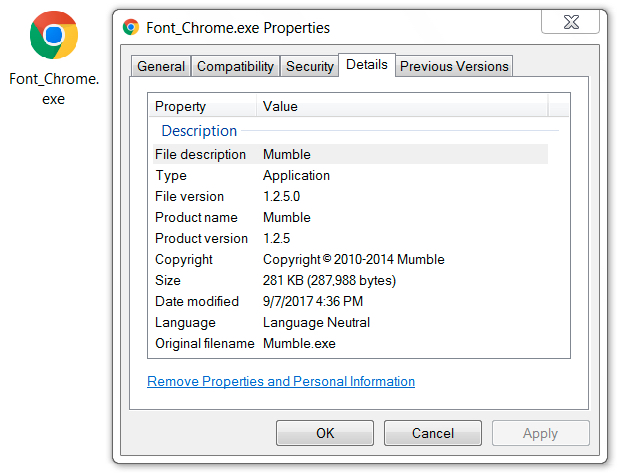
Task: Click the Cancel button
Action: 433,433
